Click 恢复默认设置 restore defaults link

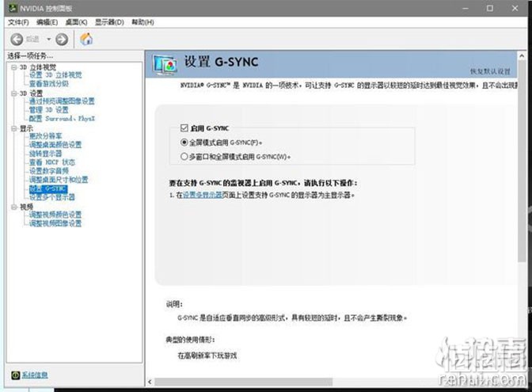(490, 71)
